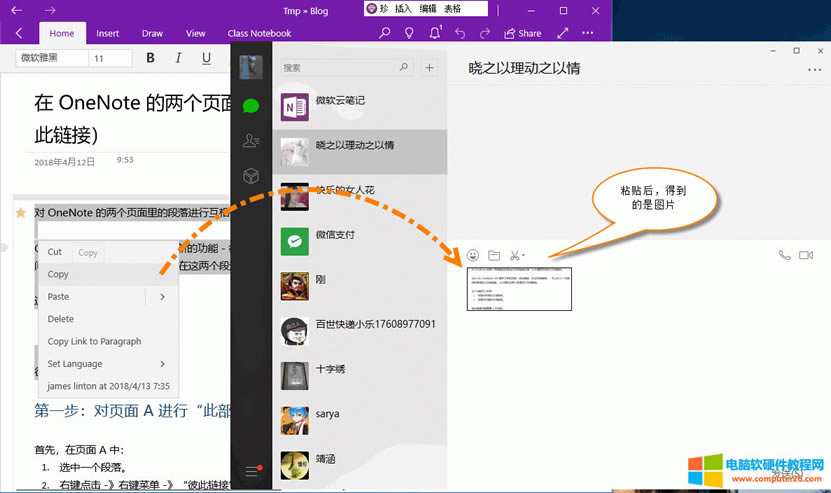831x493 pixels.
Task: Open the screenshot scissors dropdown arrow
Action: [524, 256]
